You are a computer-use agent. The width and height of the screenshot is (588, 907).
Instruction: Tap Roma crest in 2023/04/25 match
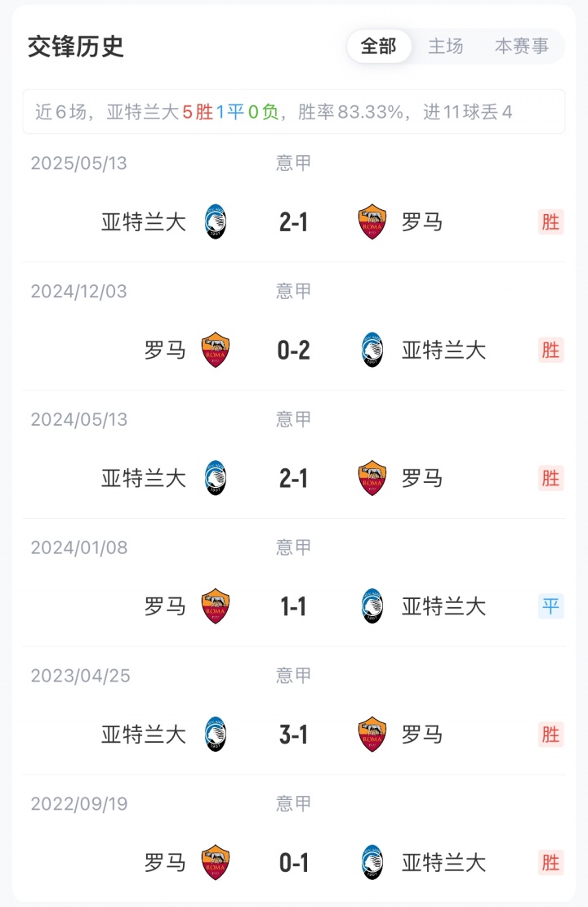(372, 735)
